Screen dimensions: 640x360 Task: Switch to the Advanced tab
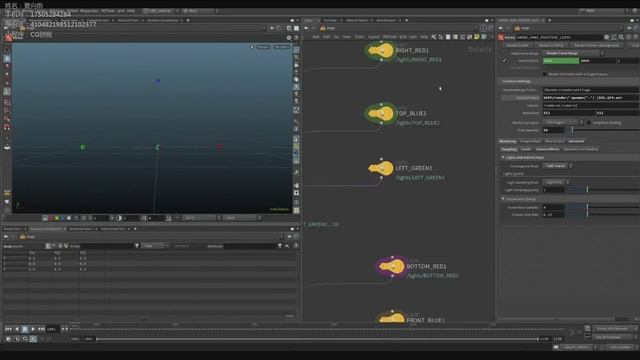(x=576, y=141)
